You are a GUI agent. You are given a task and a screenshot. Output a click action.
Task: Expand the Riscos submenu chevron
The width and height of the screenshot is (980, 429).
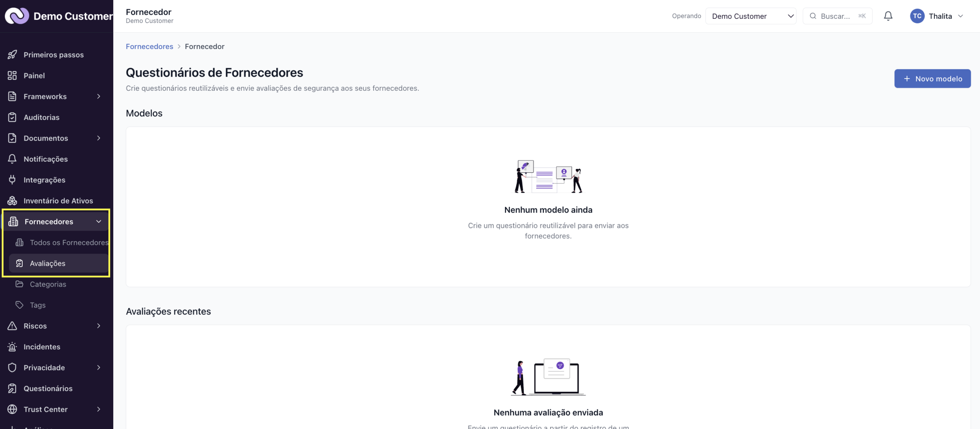click(99, 326)
